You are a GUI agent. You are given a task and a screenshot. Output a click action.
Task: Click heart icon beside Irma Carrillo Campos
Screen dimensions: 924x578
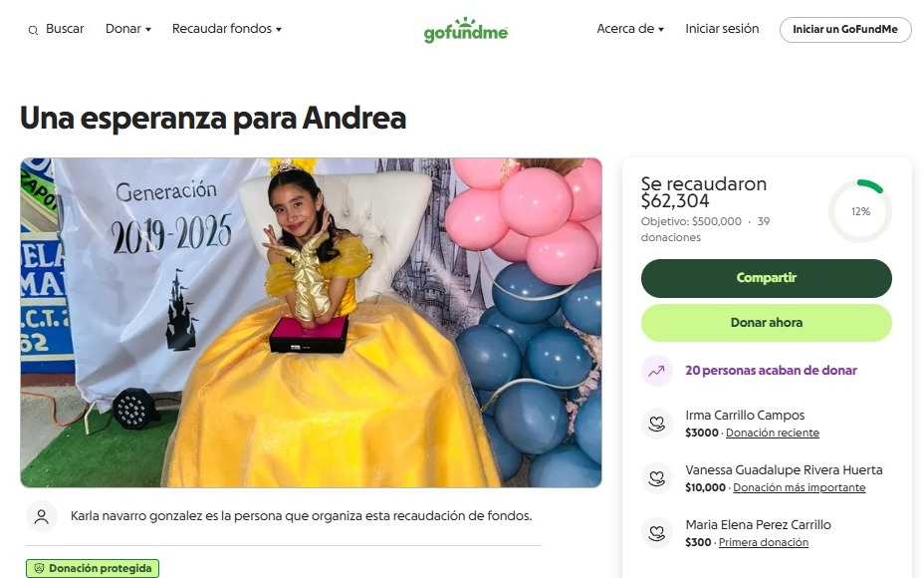(x=656, y=424)
